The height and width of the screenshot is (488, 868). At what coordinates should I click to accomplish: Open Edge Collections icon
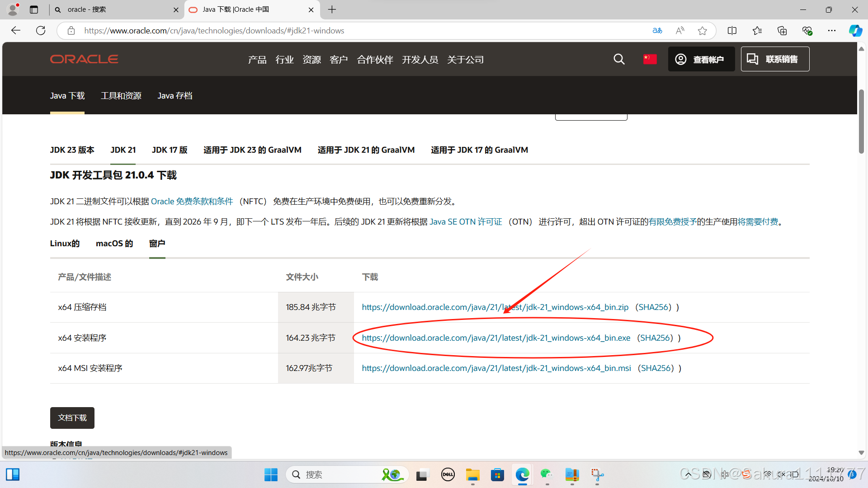[x=782, y=30]
